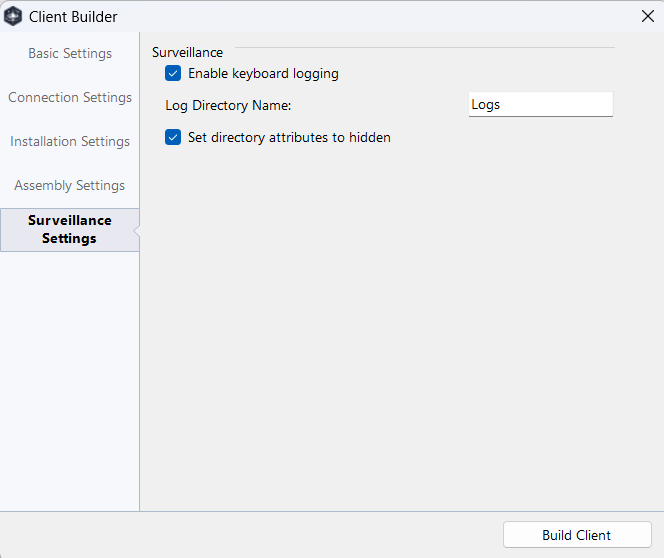Screen dimensions: 664x558
Task: Select Surveillance Settings in the sidebar
Action: 70,230
